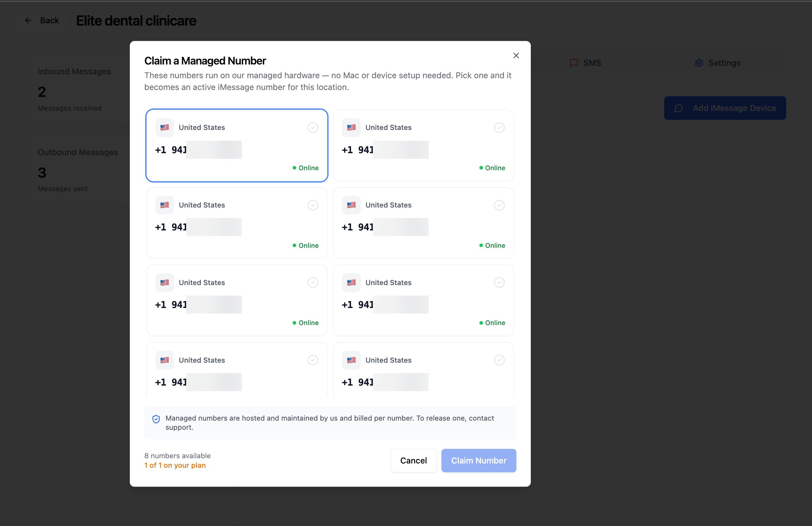
Task: Select the radio check on bottom-right number card
Action: (499, 360)
